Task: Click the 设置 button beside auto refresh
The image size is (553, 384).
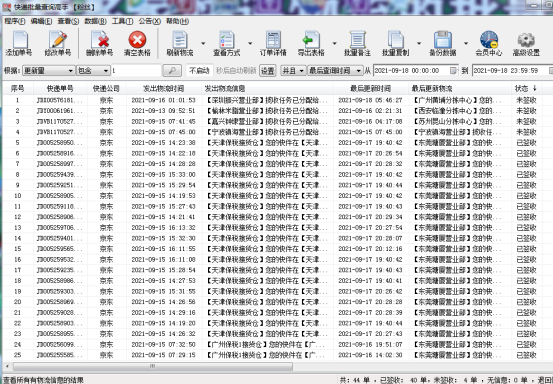Action: click(267, 71)
